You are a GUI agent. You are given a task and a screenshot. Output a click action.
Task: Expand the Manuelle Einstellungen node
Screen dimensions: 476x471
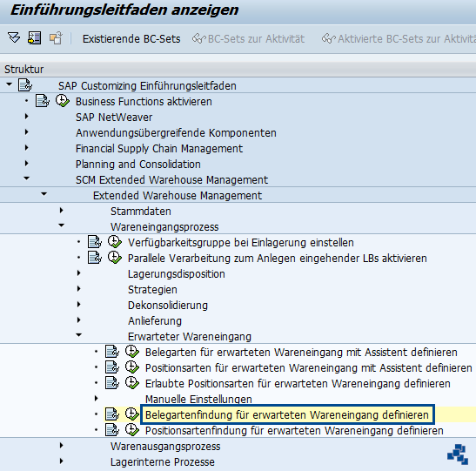click(x=97, y=399)
